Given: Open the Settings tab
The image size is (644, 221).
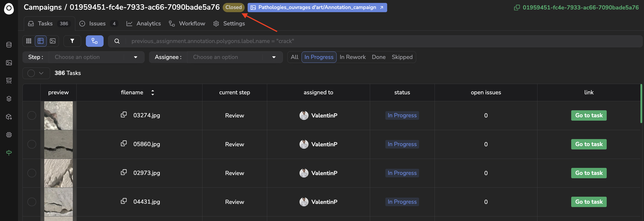Looking at the screenshot, I should 229,24.
